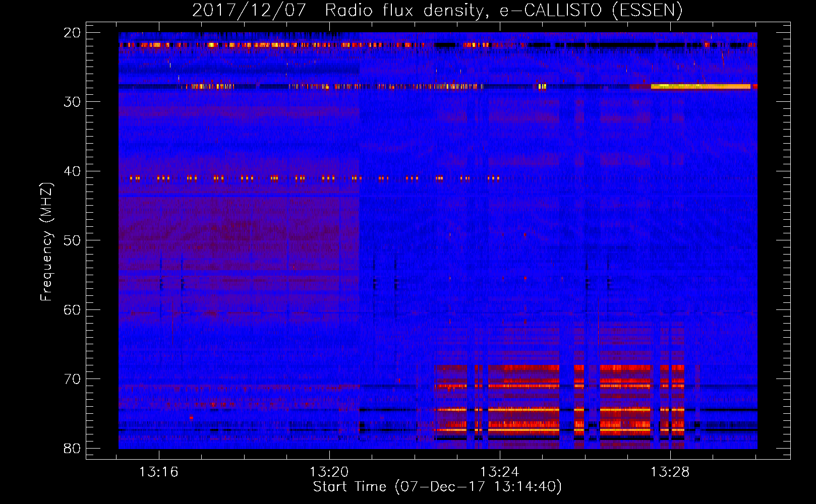Click the 60 frequency tick label

(72, 309)
